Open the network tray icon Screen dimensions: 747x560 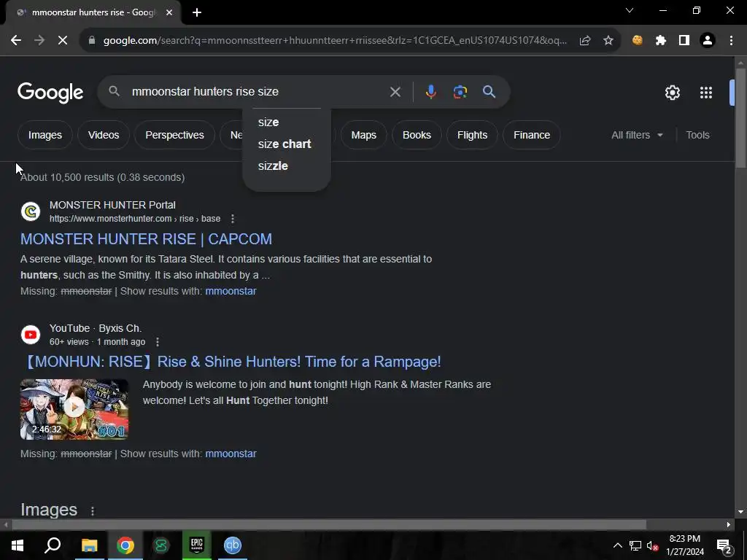tap(635, 545)
